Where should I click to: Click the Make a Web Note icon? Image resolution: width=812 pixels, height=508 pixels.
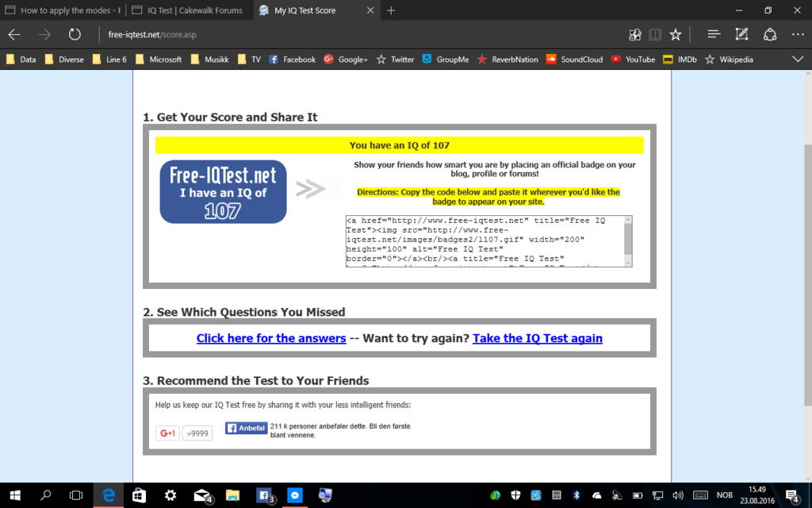pos(741,34)
